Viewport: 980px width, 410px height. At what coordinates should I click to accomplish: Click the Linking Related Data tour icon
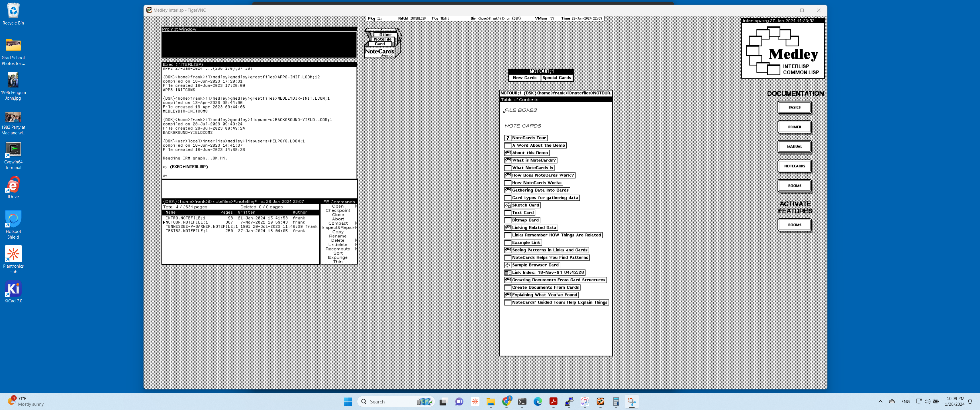point(507,227)
